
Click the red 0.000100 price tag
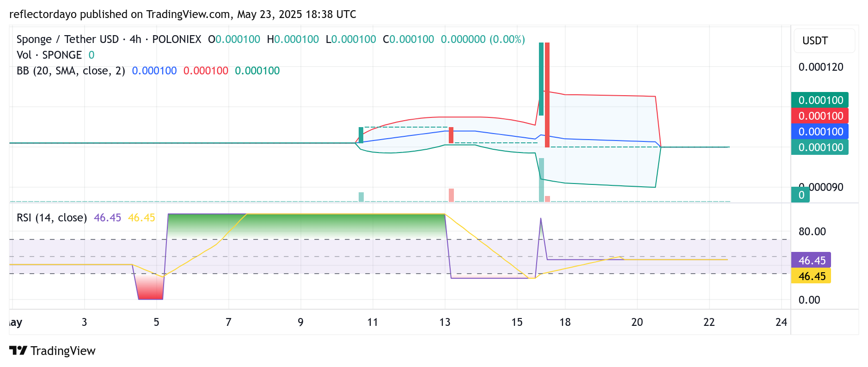pyautogui.click(x=820, y=116)
